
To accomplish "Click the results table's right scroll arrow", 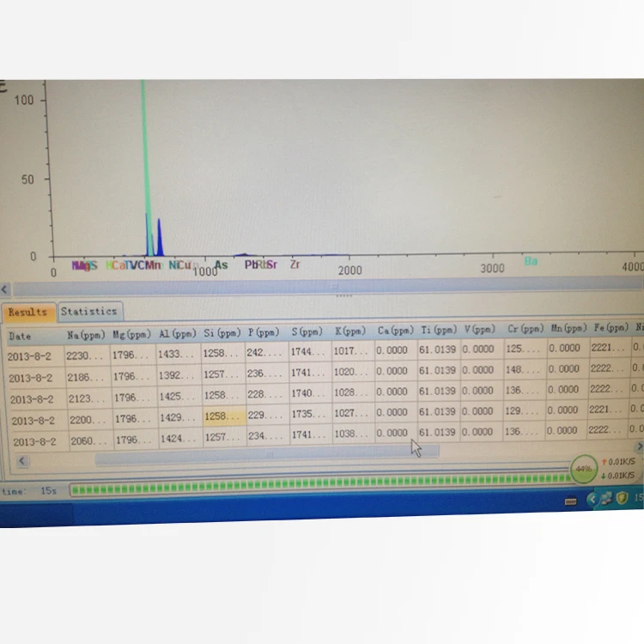I will 639,447.
